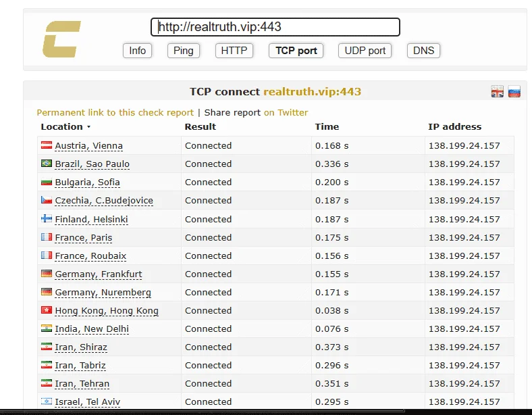Open Hong Kong, Hong Kong node details

[x=107, y=311]
